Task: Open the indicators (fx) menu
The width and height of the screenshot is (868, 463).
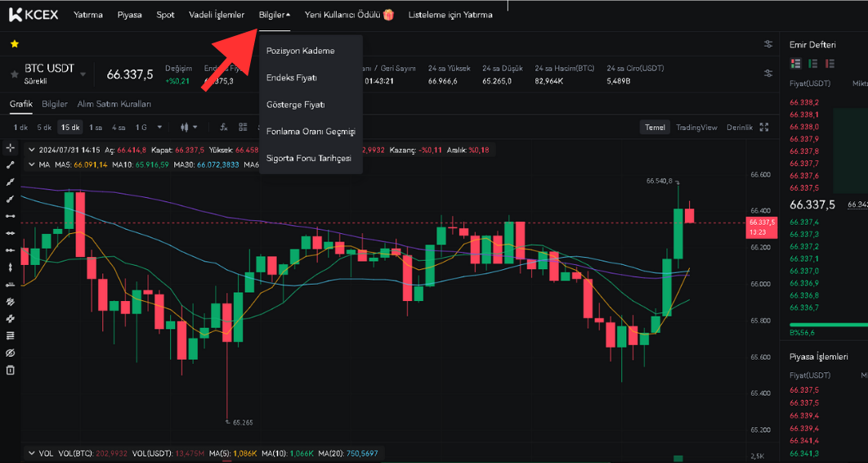Action: 223,128
